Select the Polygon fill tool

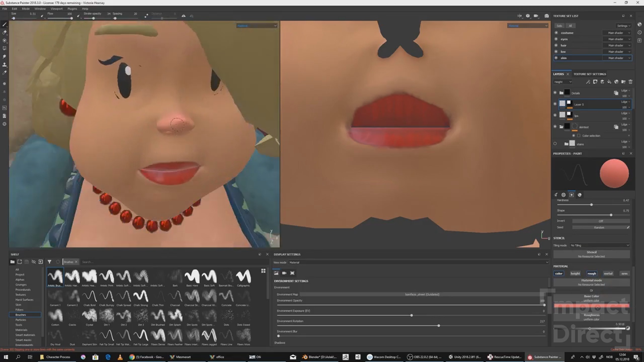[4, 48]
